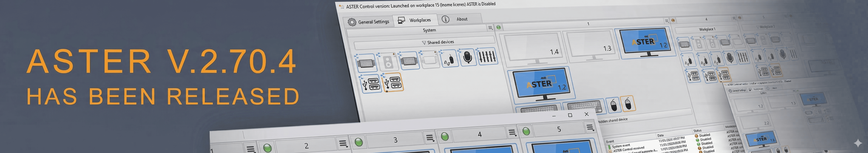This screenshot has height=153, width=868.
Task: Switch to the General Settings tab
Action: click(x=368, y=22)
